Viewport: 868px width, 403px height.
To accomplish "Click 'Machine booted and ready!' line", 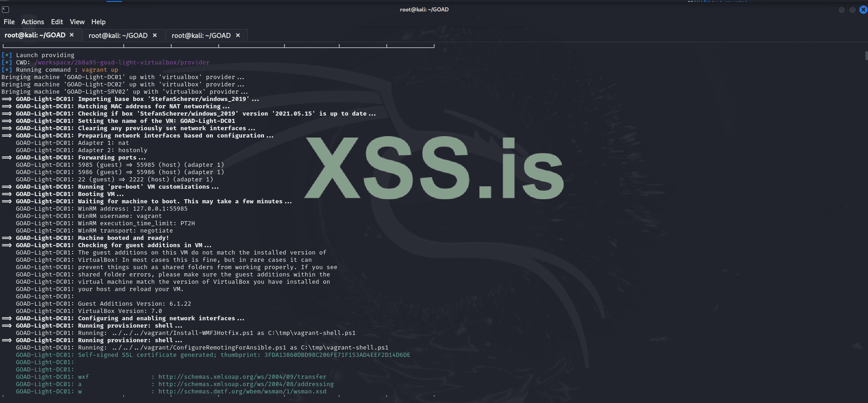I will click(x=85, y=238).
